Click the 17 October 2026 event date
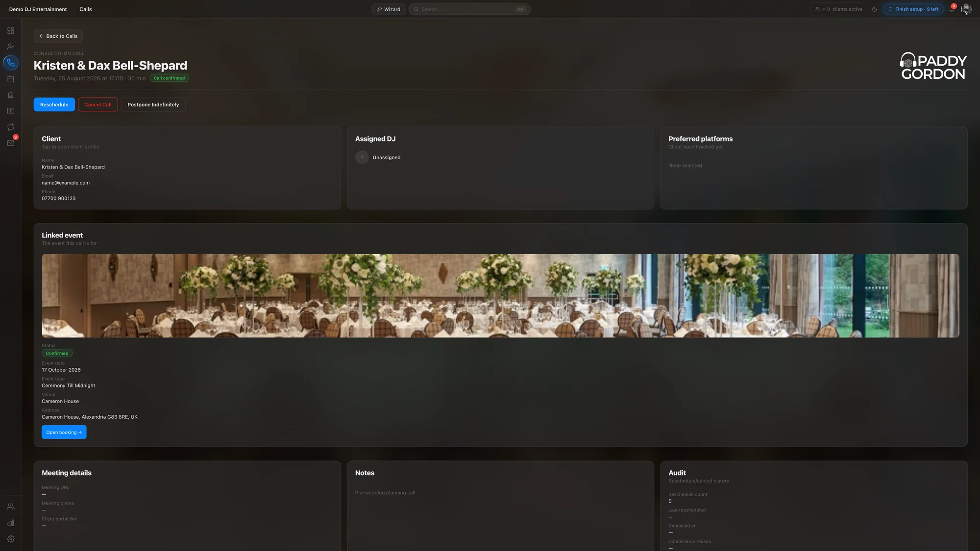The height and width of the screenshot is (551, 980). point(61,370)
